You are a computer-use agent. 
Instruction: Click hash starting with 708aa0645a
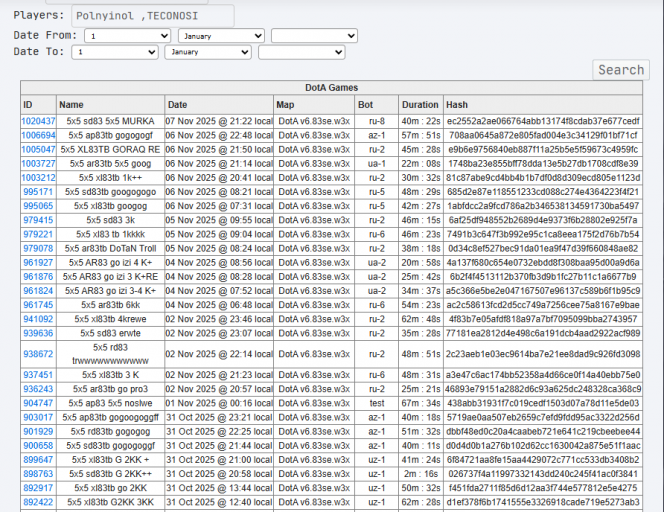point(543,136)
